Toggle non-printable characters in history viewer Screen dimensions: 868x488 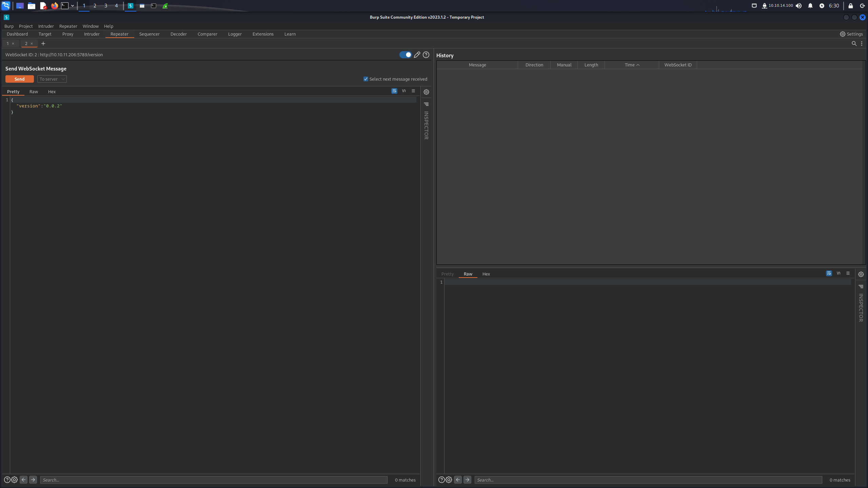(839, 273)
